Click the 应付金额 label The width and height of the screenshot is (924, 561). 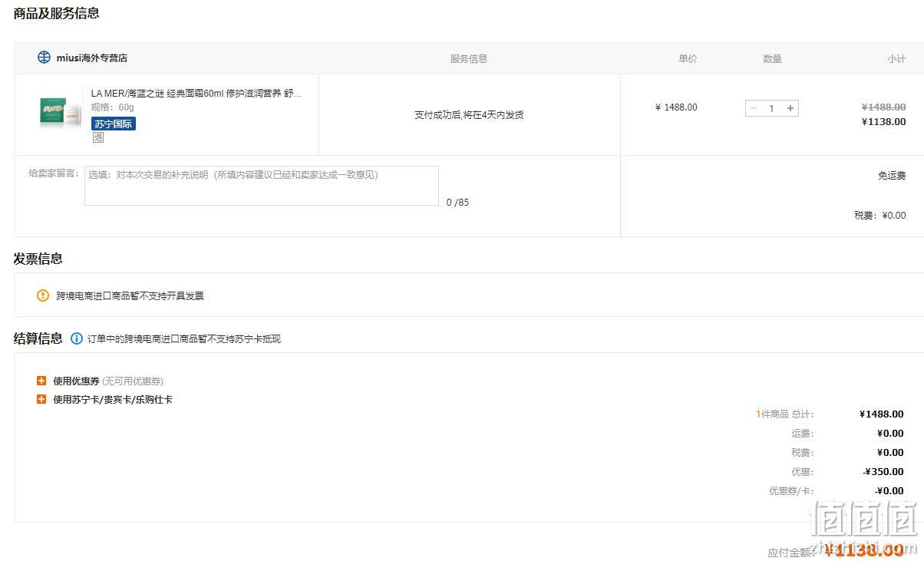[790, 553]
